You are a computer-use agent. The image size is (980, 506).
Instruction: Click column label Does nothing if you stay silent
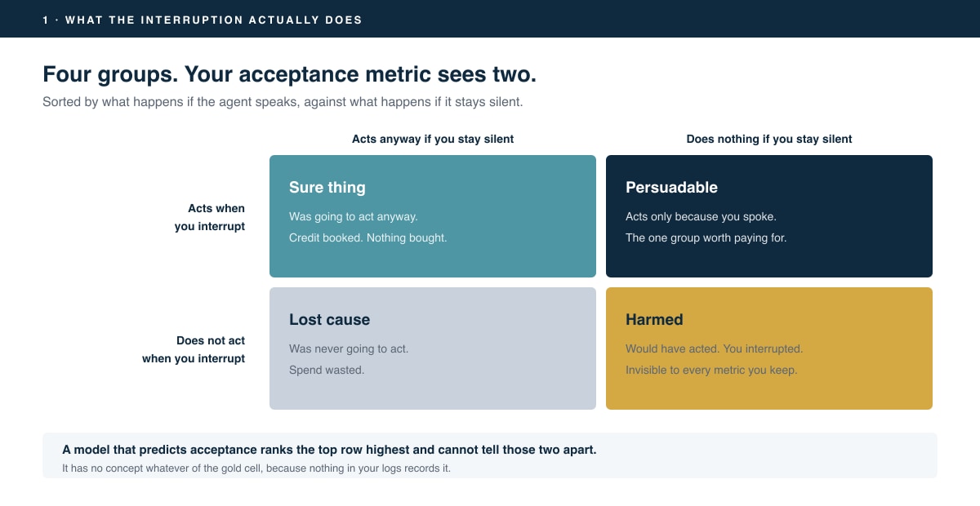tap(769, 139)
